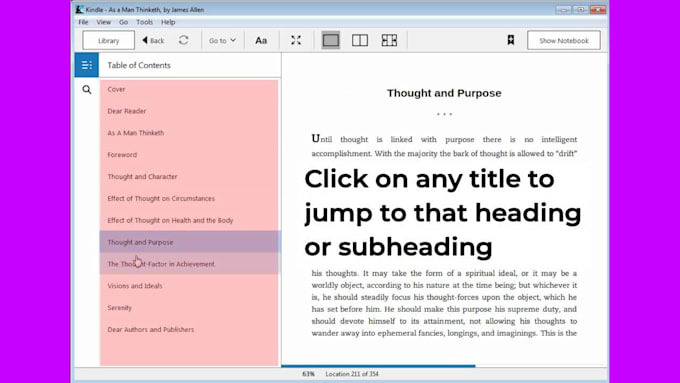Jump to Visions and Ideals
680x383 pixels.
[x=135, y=286]
